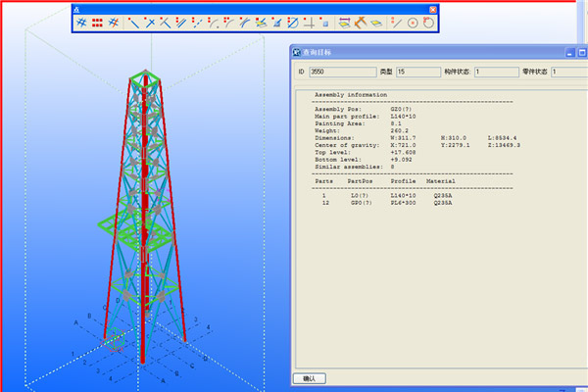Click the black crosshair plus icon in toolbar

pyautogui.click(x=310, y=22)
